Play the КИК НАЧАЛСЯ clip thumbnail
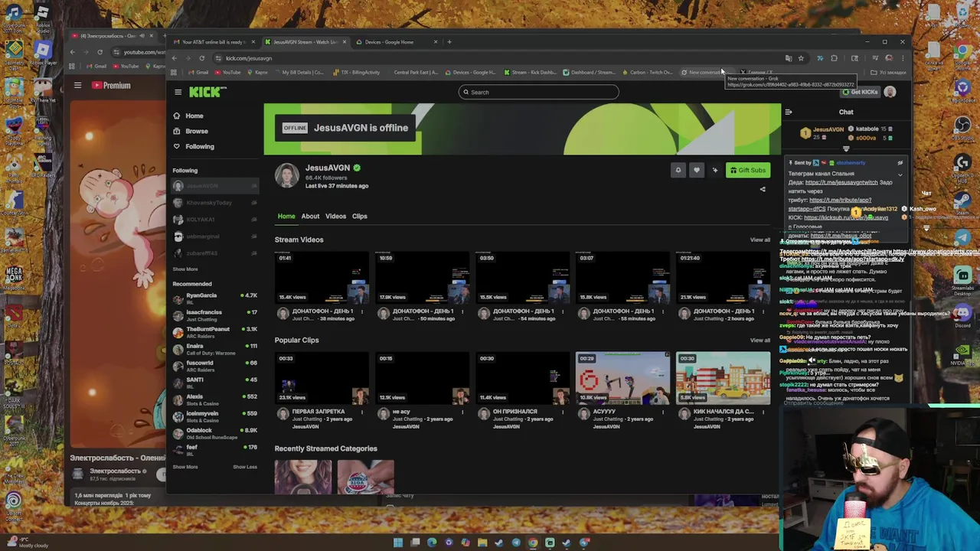The width and height of the screenshot is (980, 551). coord(724,378)
